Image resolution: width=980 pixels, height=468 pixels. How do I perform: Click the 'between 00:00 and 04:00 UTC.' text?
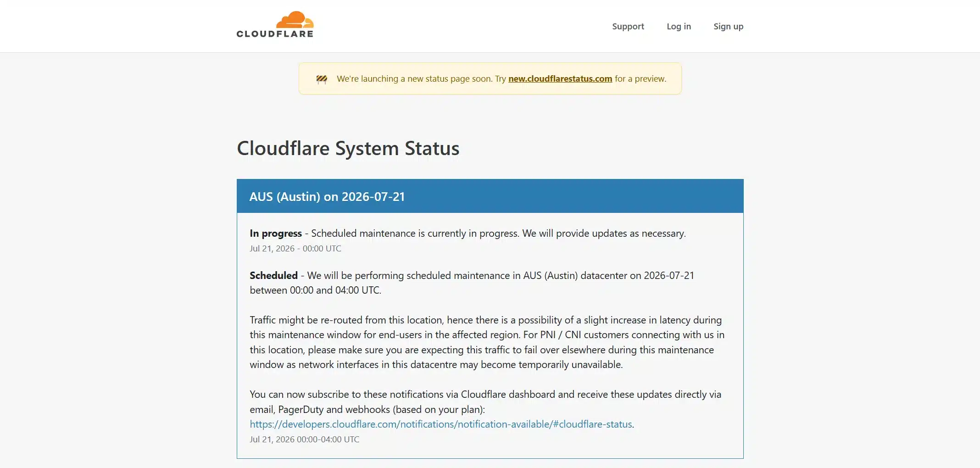coord(316,290)
